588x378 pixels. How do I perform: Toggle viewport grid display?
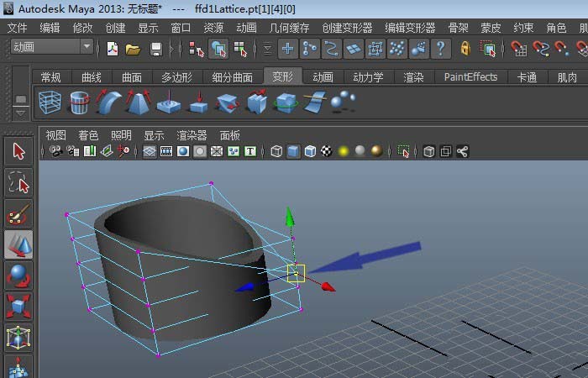[150, 151]
